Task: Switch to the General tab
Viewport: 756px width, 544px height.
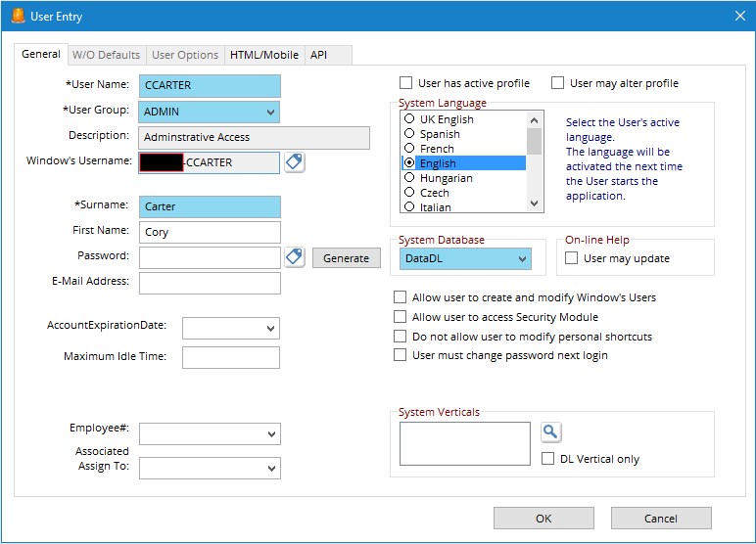Action: tap(41, 54)
